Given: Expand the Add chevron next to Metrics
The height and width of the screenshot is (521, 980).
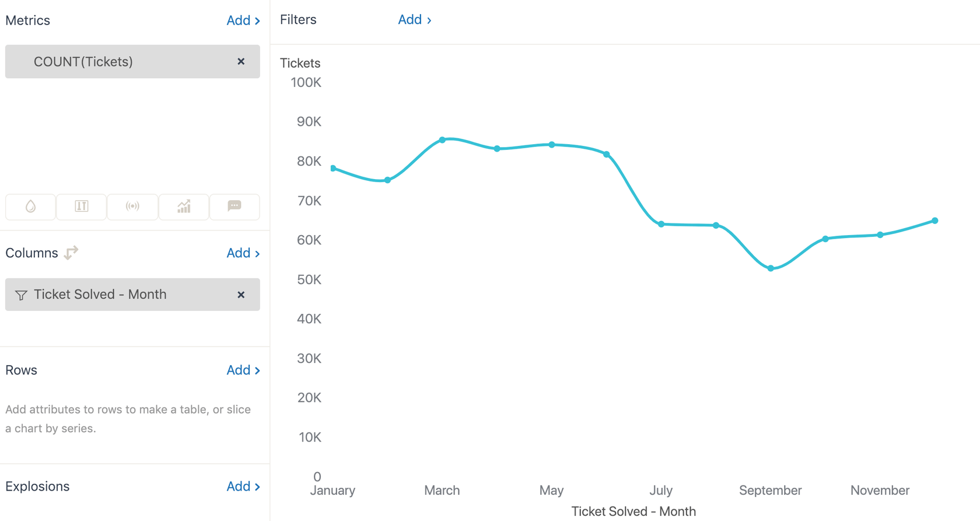Looking at the screenshot, I should click(257, 20).
